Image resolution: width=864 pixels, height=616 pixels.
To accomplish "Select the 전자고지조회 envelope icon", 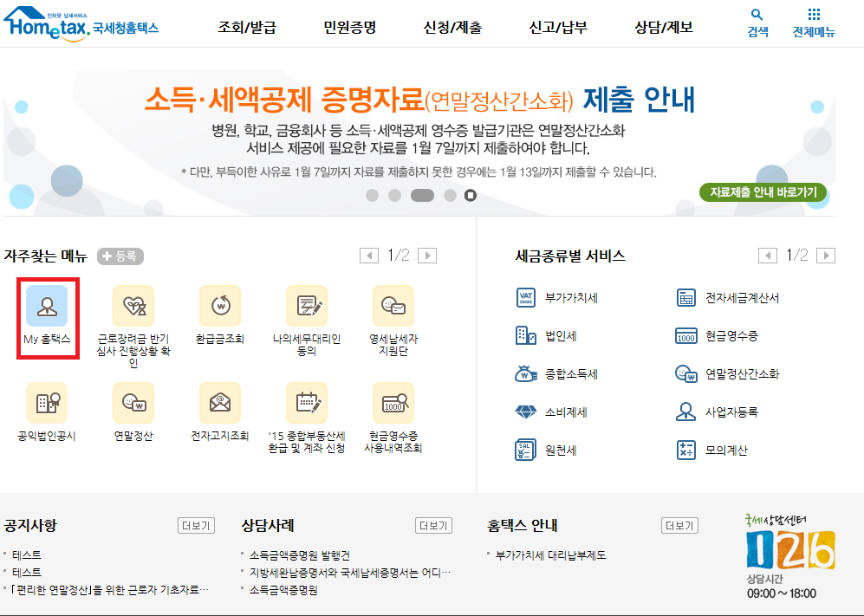I will (220, 403).
